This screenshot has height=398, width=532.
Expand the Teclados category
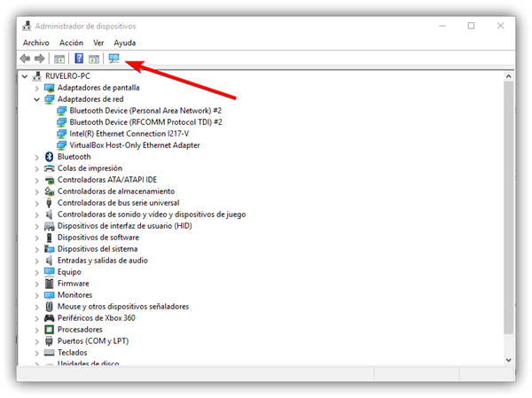point(36,354)
